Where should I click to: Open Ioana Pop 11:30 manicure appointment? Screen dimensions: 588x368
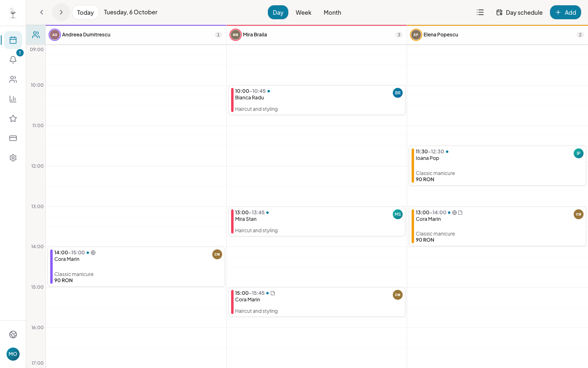(x=497, y=166)
